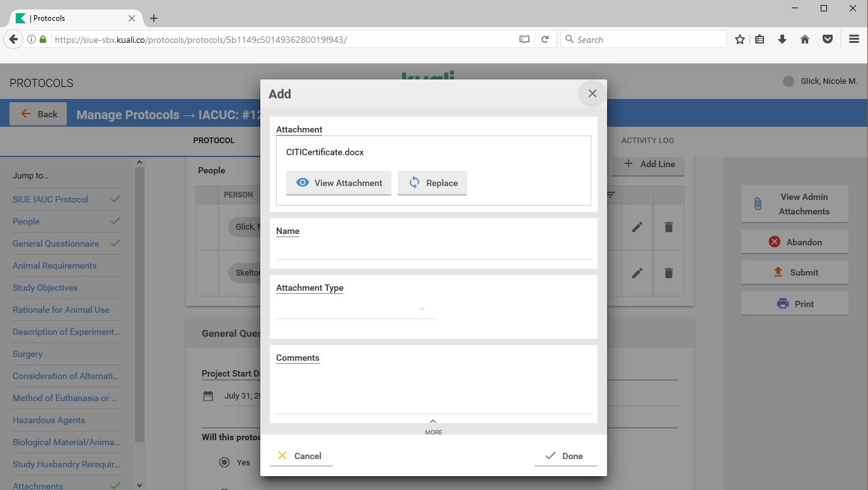Replace the CITICertificate.docx attachment
868x490 pixels.
pyautogui.click(x=432, y=183)
